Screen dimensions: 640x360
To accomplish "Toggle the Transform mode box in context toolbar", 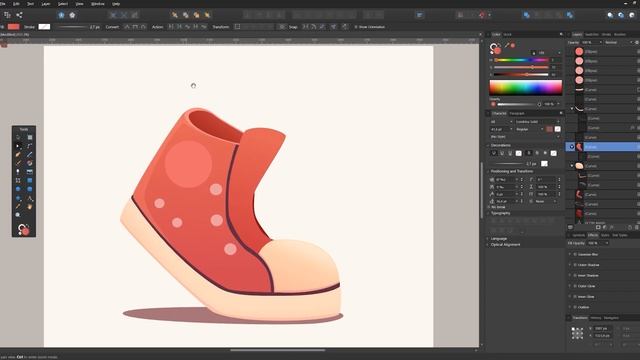I will point(237,27).
